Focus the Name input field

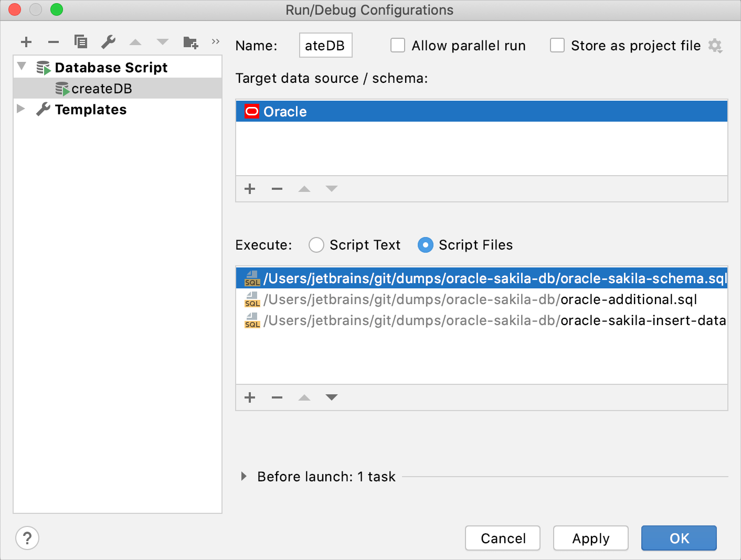coord(326,46)
